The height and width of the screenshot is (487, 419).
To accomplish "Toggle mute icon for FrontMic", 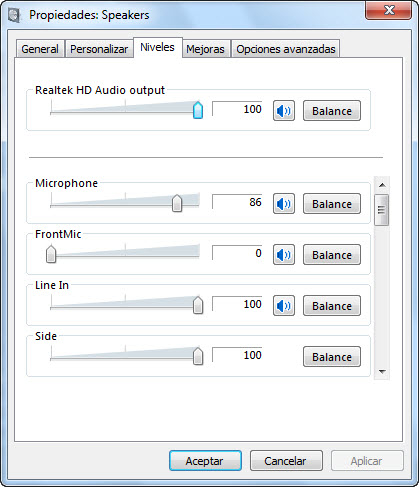I will (x=284, y=255).
